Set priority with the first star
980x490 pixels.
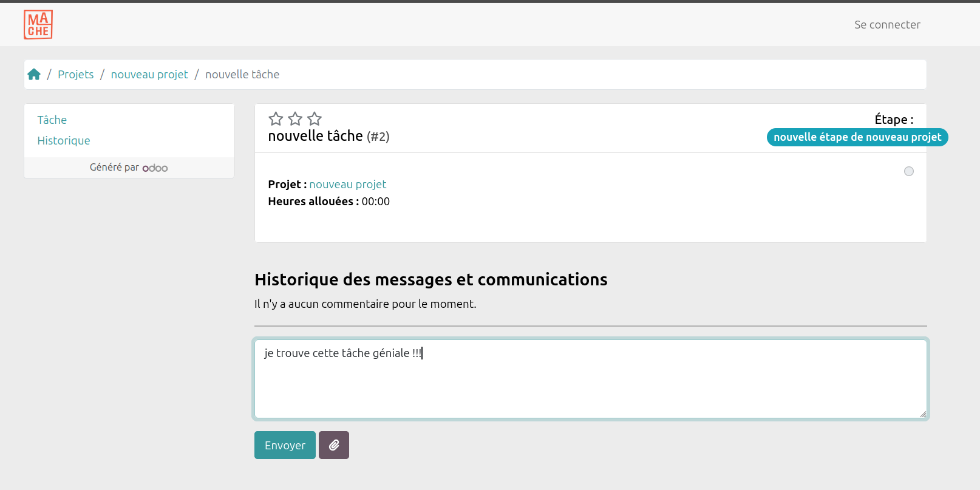click(x=276, y=118)
